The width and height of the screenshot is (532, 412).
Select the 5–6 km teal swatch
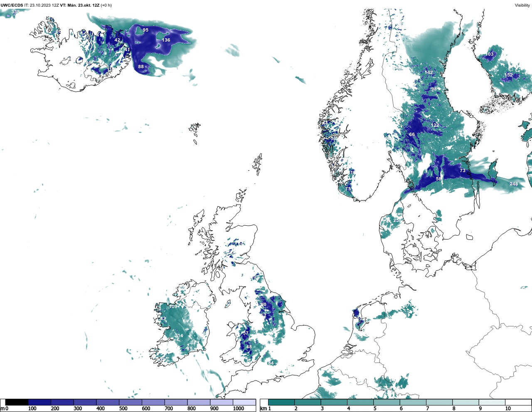click(x=387, y=402)
